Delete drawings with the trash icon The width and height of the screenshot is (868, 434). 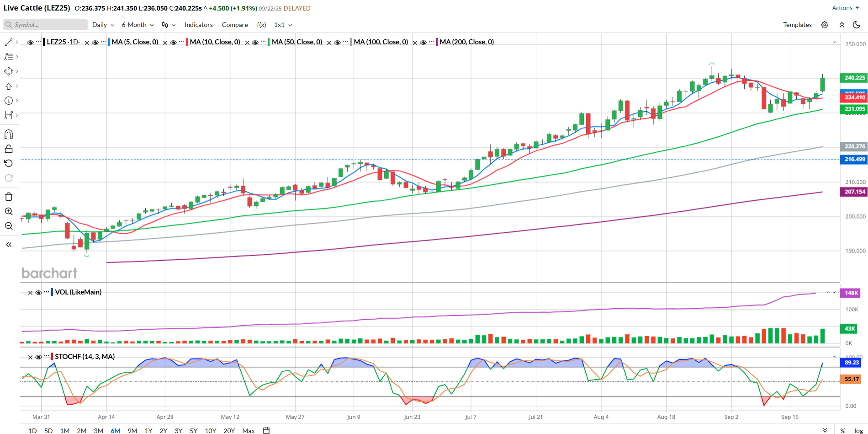click(9, 197)
